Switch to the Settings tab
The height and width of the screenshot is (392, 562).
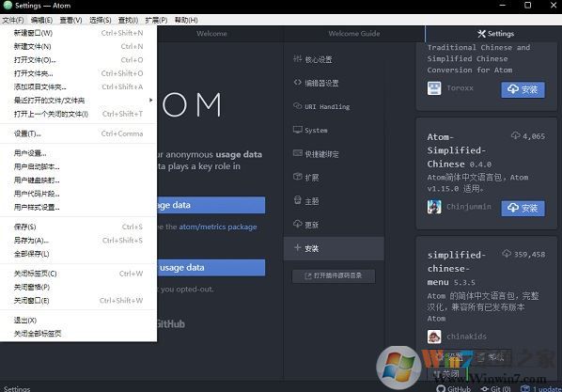click(493, 34)
